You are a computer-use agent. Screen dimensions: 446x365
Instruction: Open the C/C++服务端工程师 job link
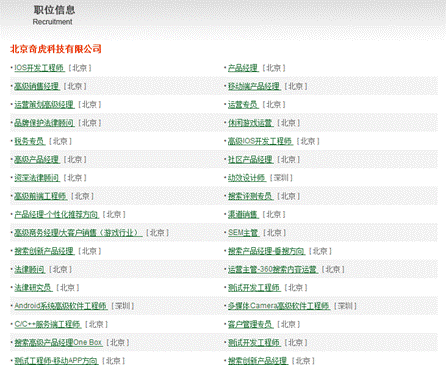coord(48,324)
